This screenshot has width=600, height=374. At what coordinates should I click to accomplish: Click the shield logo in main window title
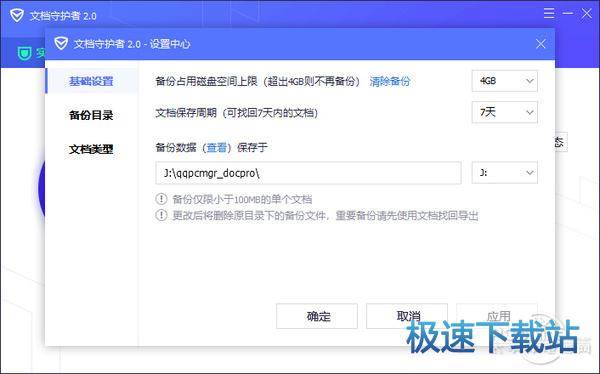pos(17,16)
